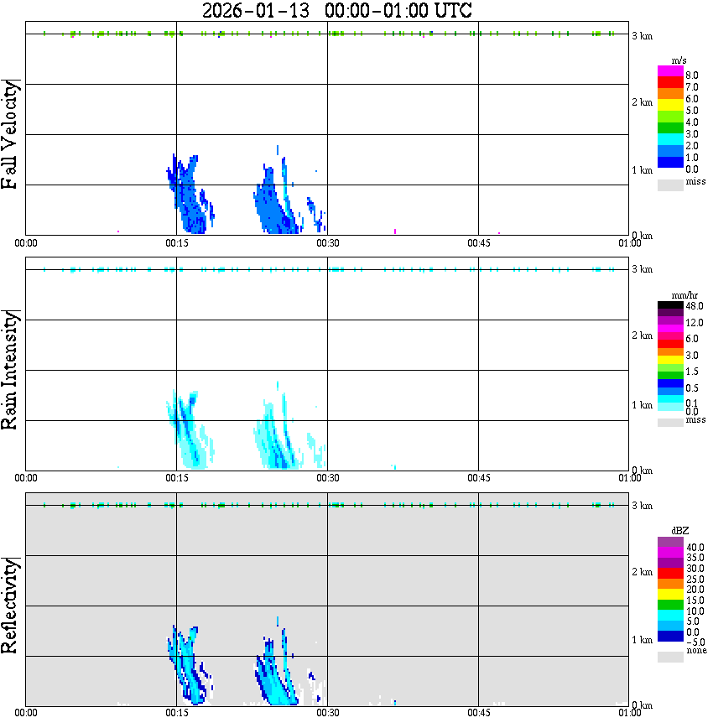Click the '3 km' label beside Fall Velocity plot

click(x=642, y=36)
